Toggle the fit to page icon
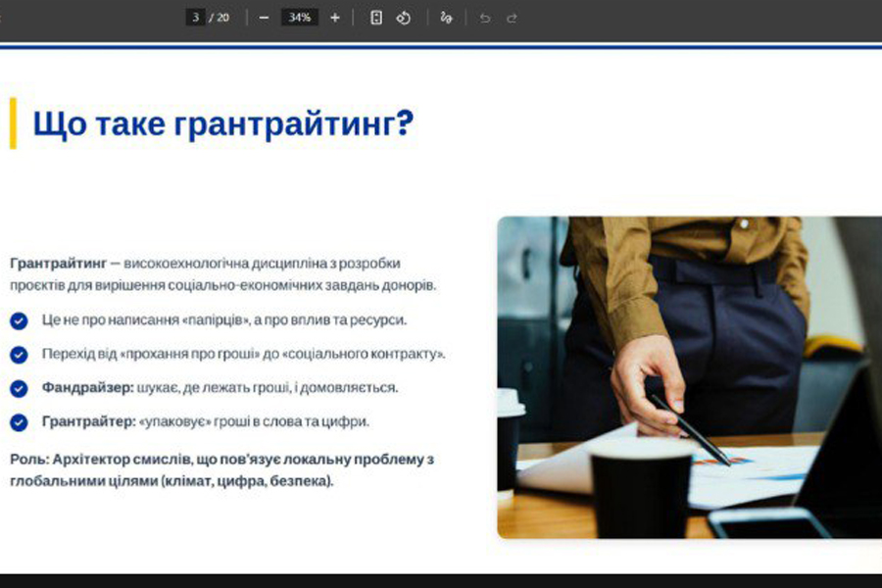 (376, 18)
